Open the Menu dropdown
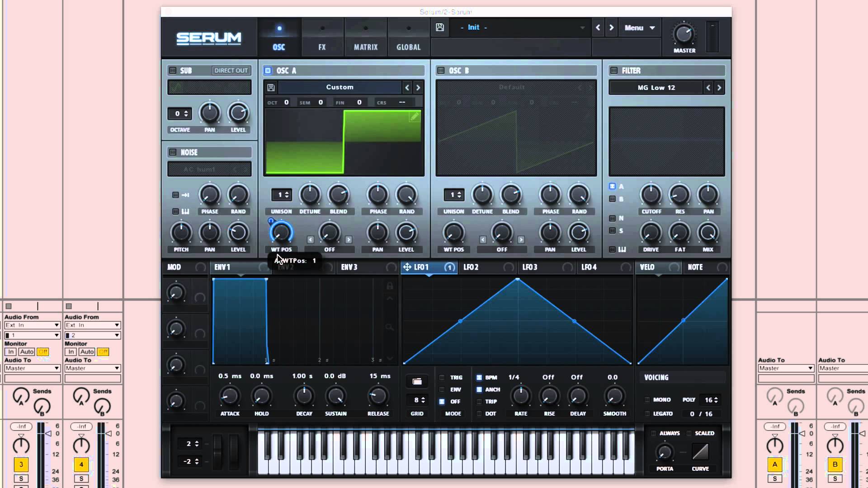The width and height of the screenshot is (868, 488). (x=639, y=28)
